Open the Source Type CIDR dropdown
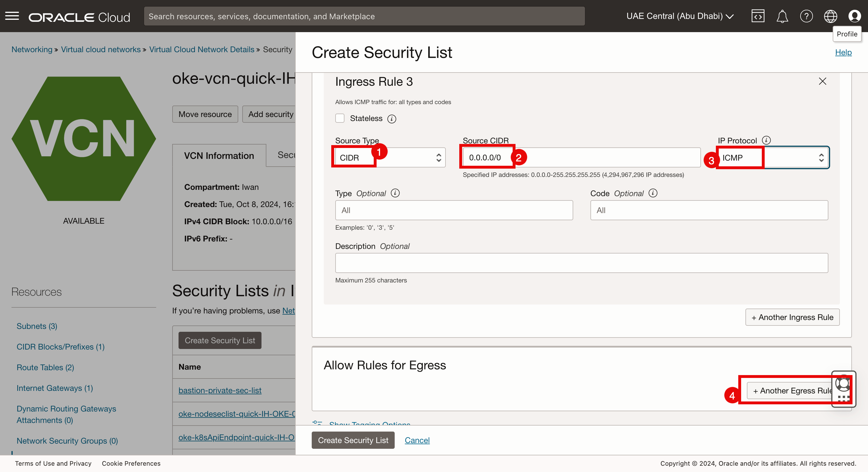This screenshot has width=868, height=472. (x=404, y=157)
